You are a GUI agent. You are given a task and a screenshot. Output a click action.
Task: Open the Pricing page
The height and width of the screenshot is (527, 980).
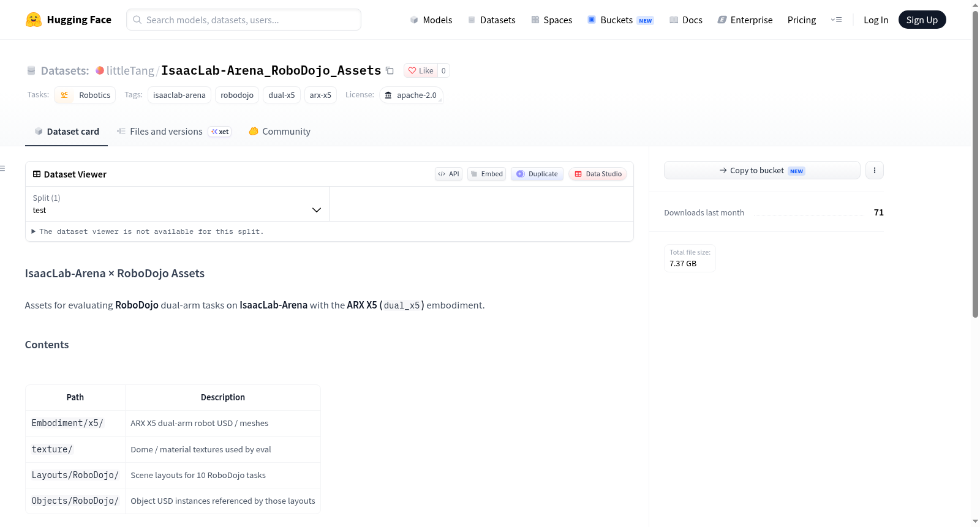point(802,20)
